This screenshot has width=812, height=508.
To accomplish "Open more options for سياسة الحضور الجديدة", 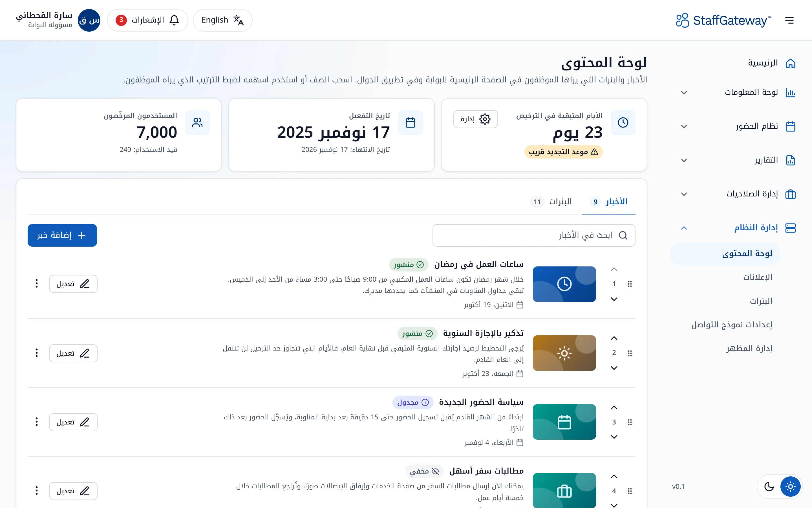I will pyautogui.click(x=37, y=422).
